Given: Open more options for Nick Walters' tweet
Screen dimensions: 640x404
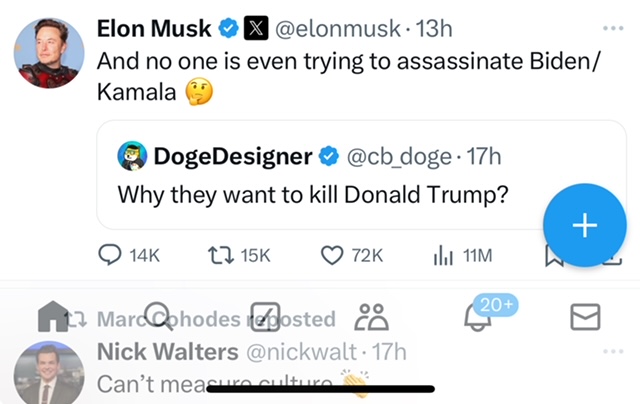Looking at the screenshot, I should [x=612, y=351].
